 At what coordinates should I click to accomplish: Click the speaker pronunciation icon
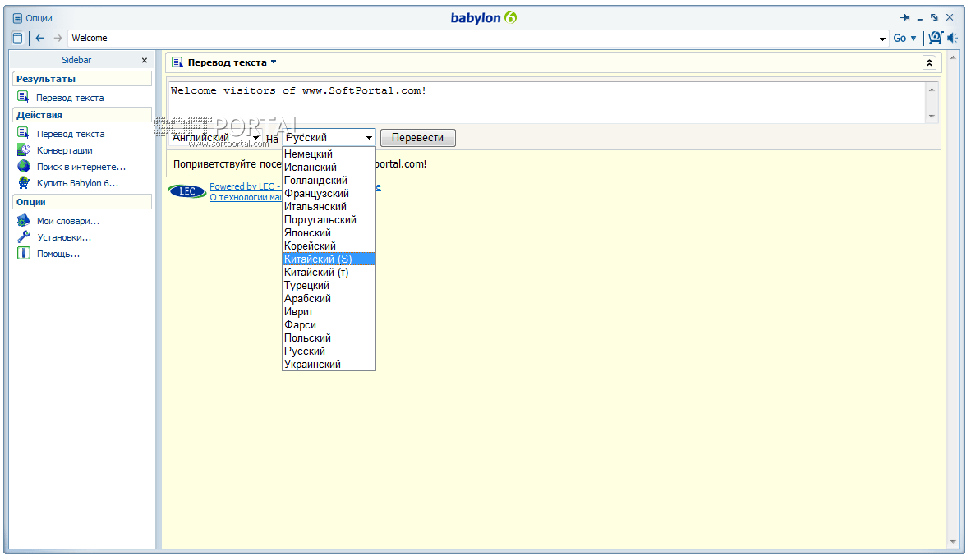click(953, 38)
